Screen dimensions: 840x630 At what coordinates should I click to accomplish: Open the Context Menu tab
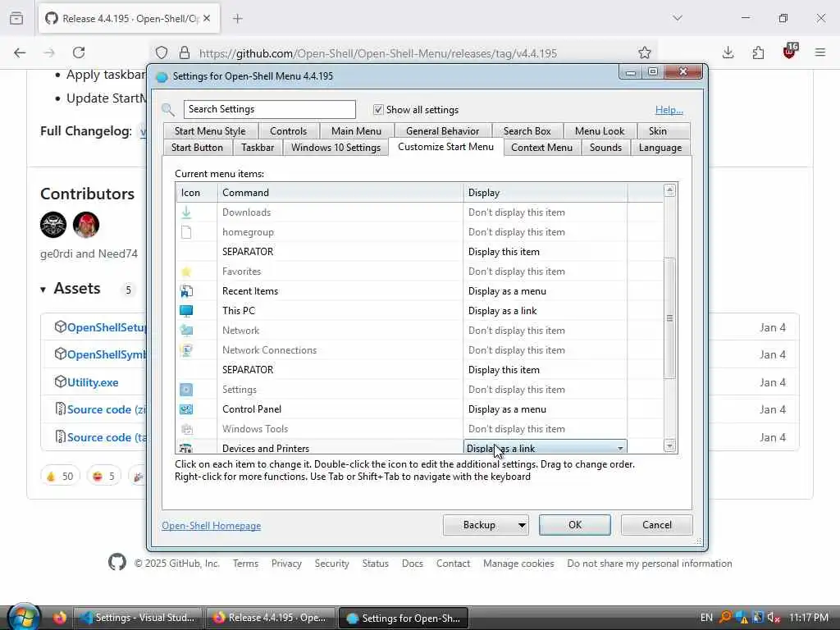click(541, 148)
